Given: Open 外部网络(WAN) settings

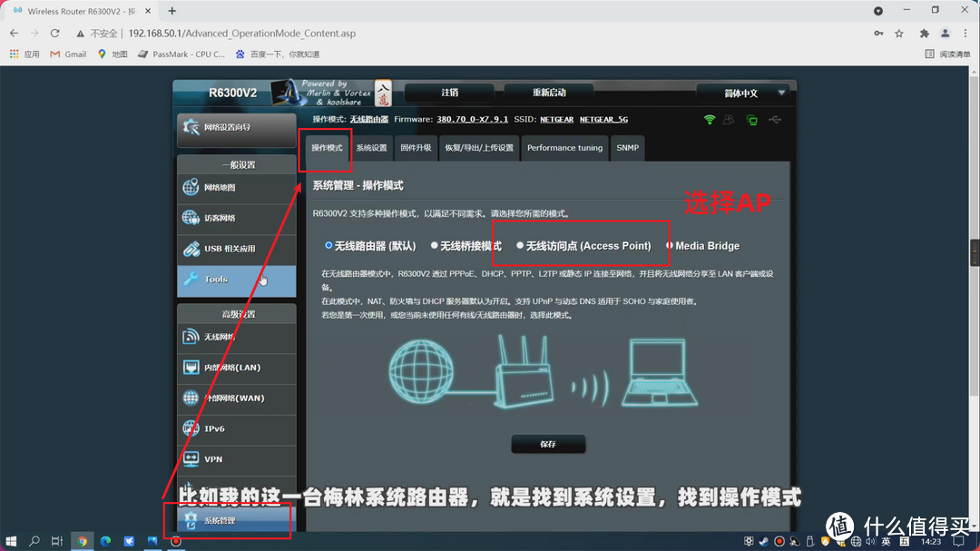Looking at the screenshot, I should 236,398.
